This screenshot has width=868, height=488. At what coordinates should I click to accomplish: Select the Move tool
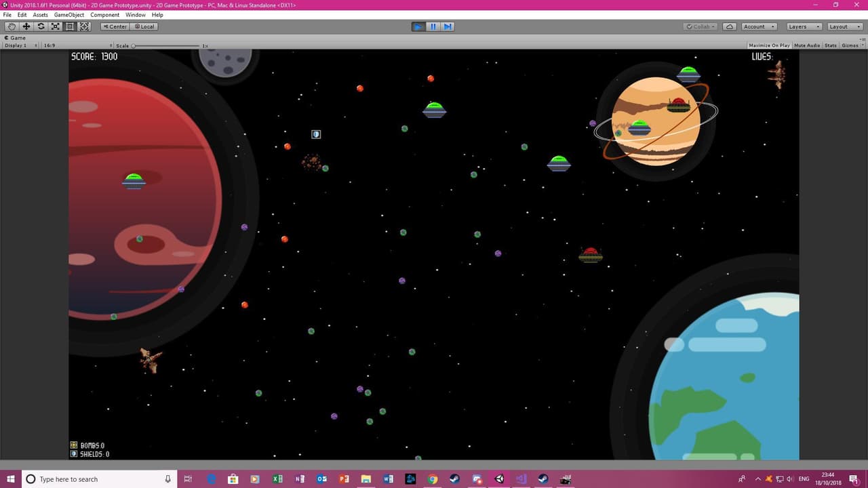26,26
